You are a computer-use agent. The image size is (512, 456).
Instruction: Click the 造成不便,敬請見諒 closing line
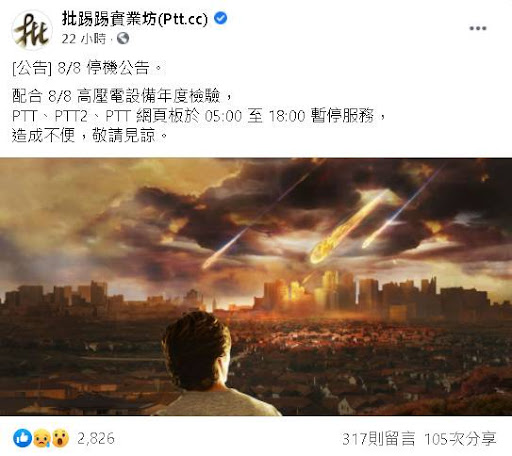[89, 135]
